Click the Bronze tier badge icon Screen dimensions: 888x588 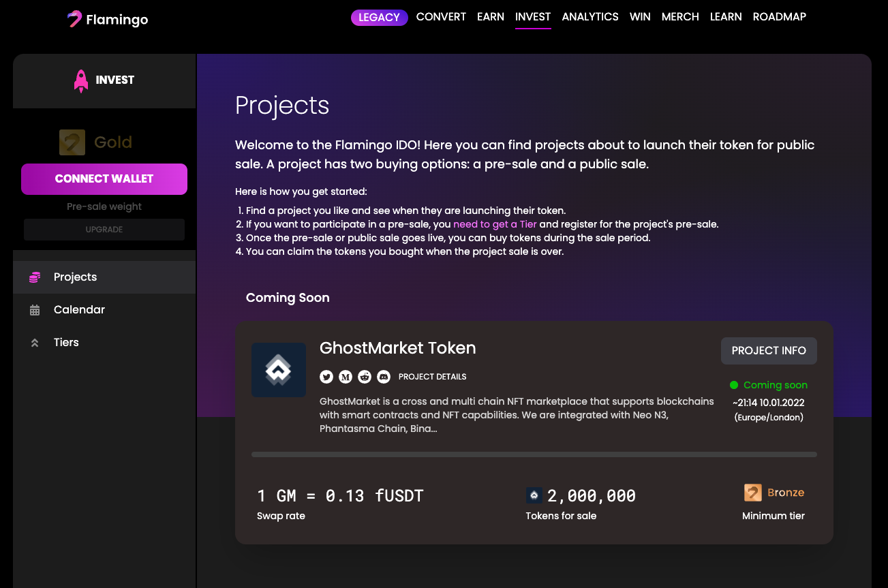[753, 493]
